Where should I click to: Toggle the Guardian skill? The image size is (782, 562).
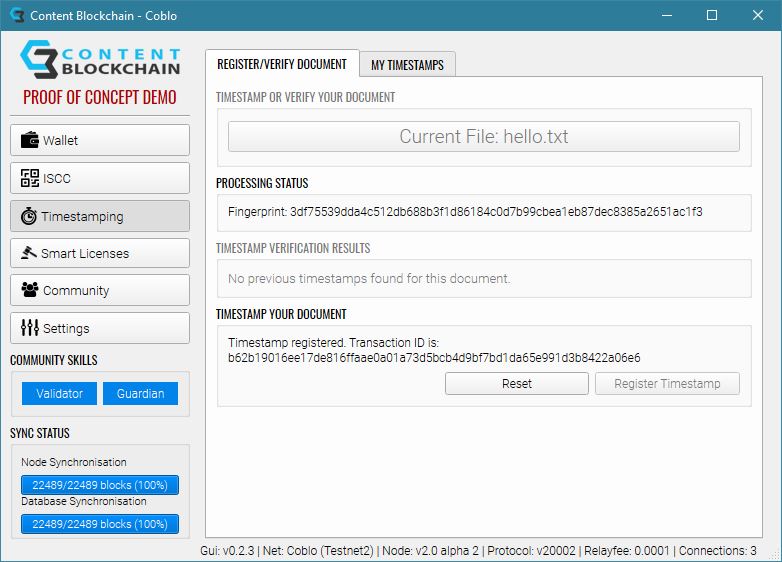141,393
